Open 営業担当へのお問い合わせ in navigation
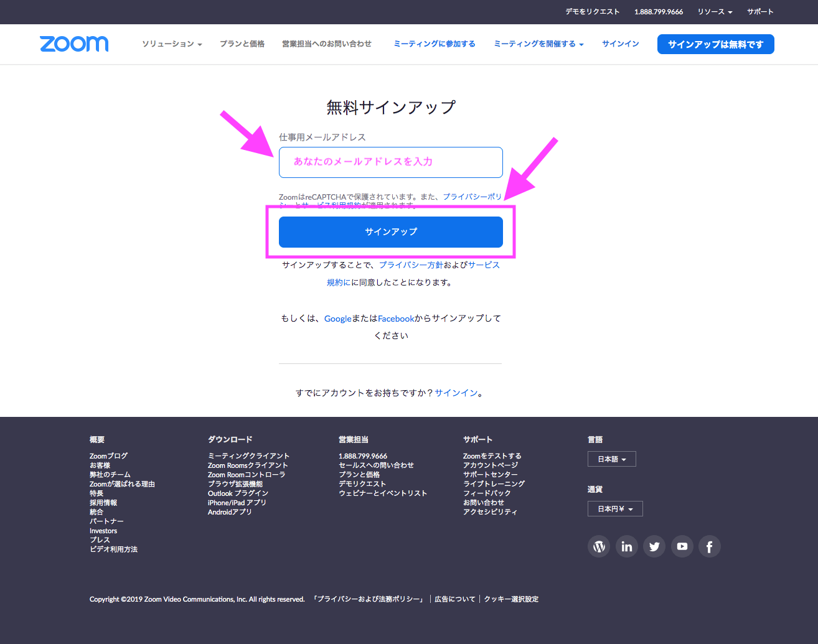Image resolution: width=818 pixels, height=644 pixels. pyautogui.click(x=327, y=44)
